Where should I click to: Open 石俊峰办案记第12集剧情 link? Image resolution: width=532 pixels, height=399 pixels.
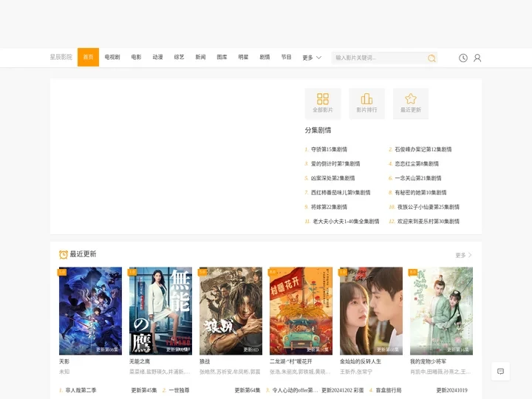pyautogui.click(x=423, y=149)
